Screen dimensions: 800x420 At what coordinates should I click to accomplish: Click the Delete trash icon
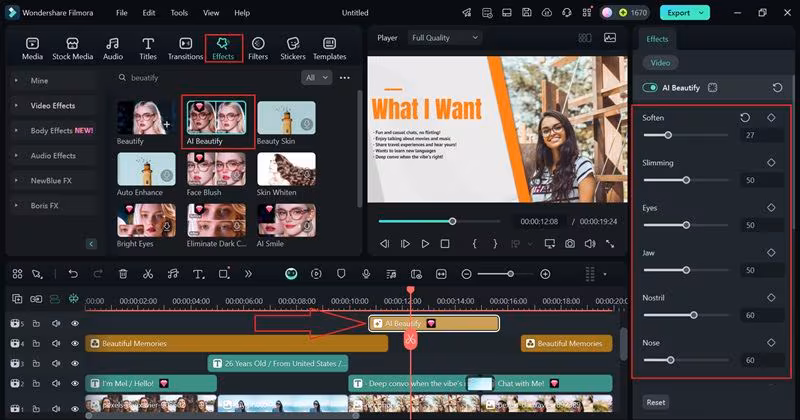pyautogui.click(x=123, y=274)
